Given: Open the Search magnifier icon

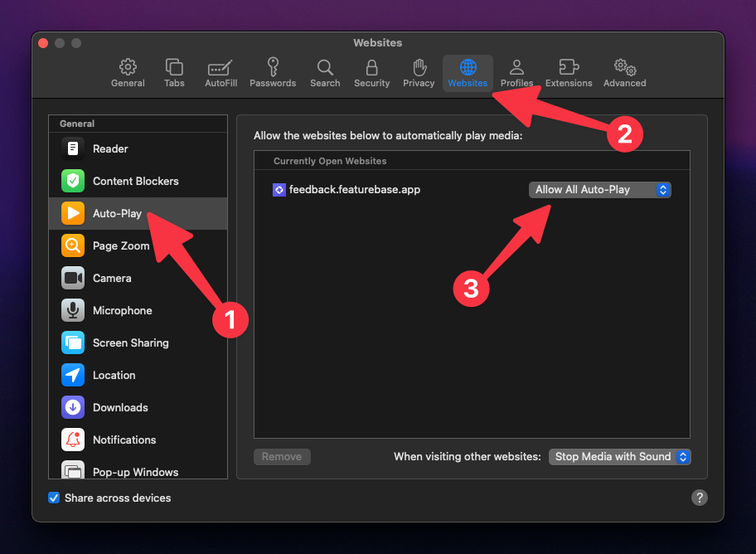Looking at the screenshot, I should pos(325,67).
